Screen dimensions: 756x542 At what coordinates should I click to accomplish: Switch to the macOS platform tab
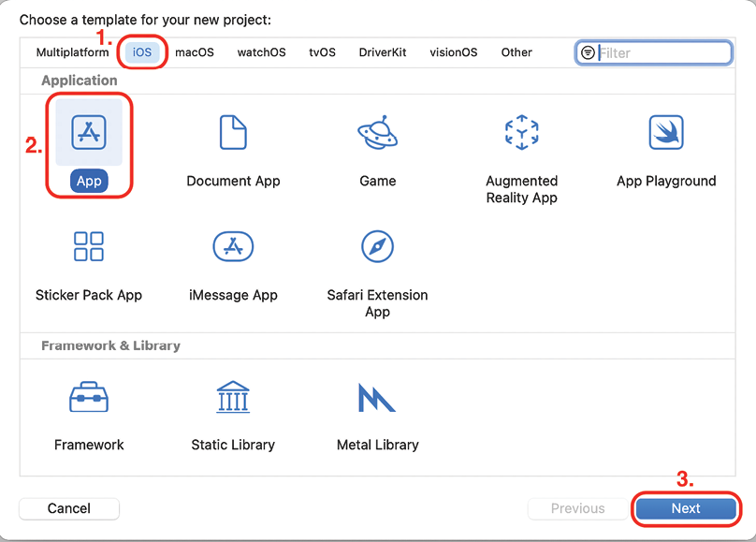coord(195,52)
